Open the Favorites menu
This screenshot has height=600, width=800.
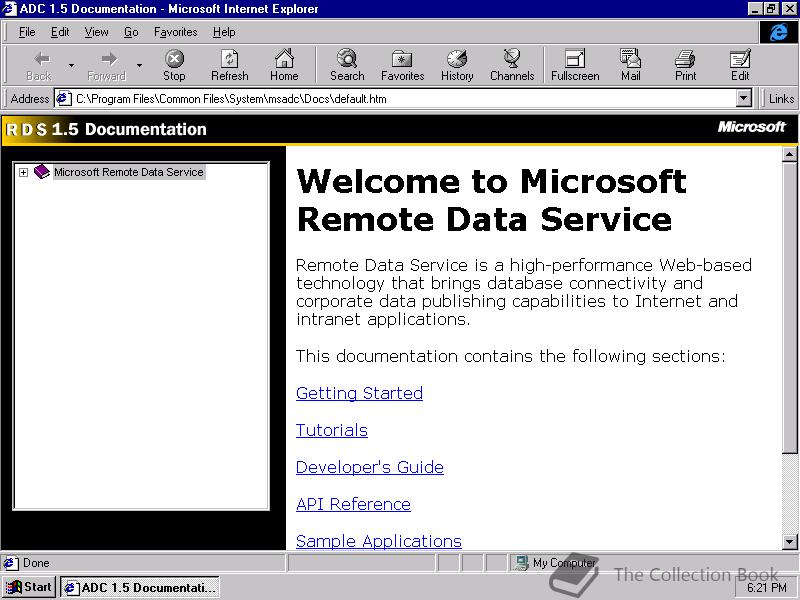[x=176, y=32]
